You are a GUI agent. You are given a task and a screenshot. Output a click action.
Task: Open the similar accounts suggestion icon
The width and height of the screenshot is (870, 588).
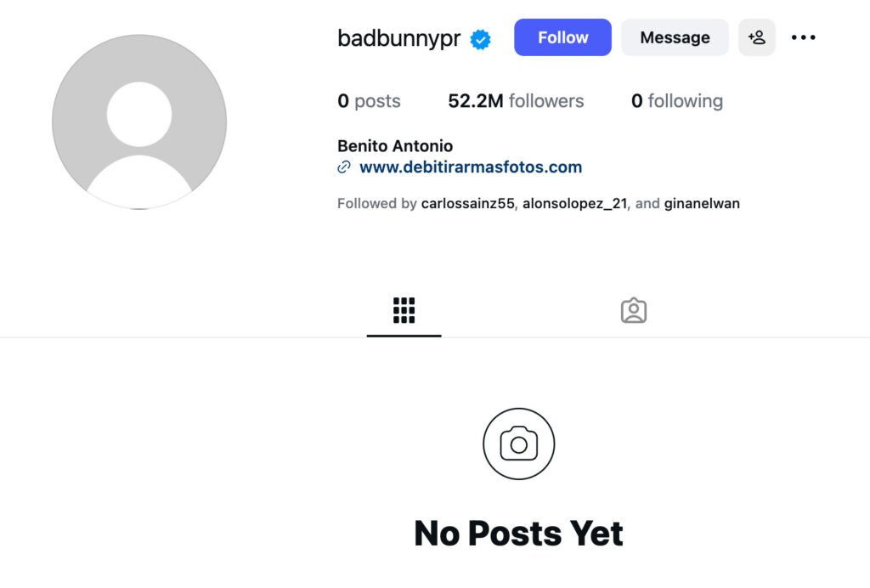(757, 37)
